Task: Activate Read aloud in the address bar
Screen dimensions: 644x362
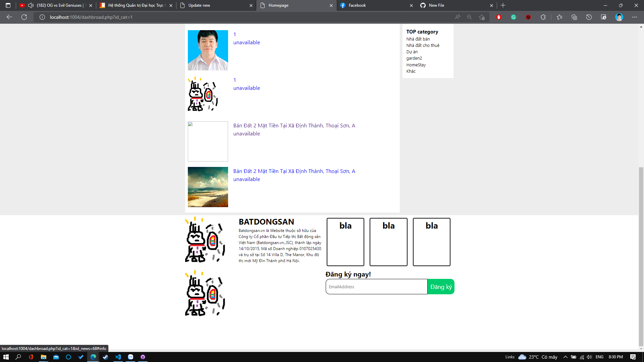Action: point(457,17)
